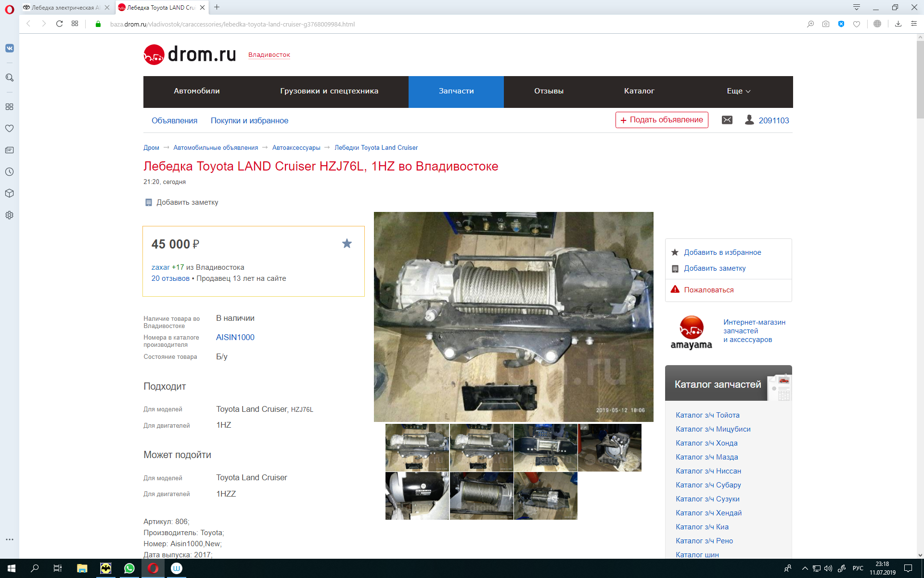
Task: Open extensions cube icon in sidebar
Action: coord(10,194)
